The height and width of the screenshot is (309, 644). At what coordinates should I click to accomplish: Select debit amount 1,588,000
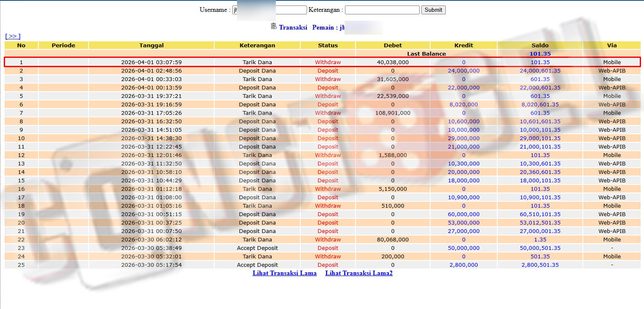(393, 155)
